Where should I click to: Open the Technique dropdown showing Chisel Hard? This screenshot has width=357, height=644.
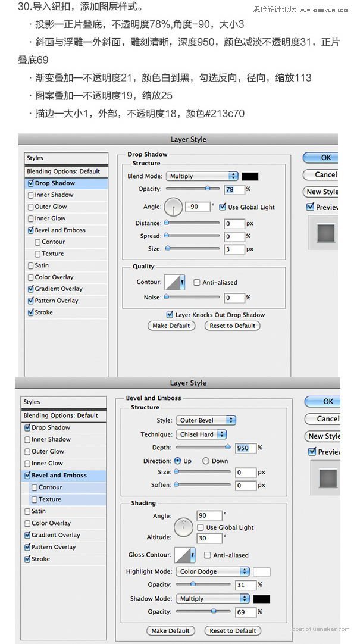coord(202,434)
